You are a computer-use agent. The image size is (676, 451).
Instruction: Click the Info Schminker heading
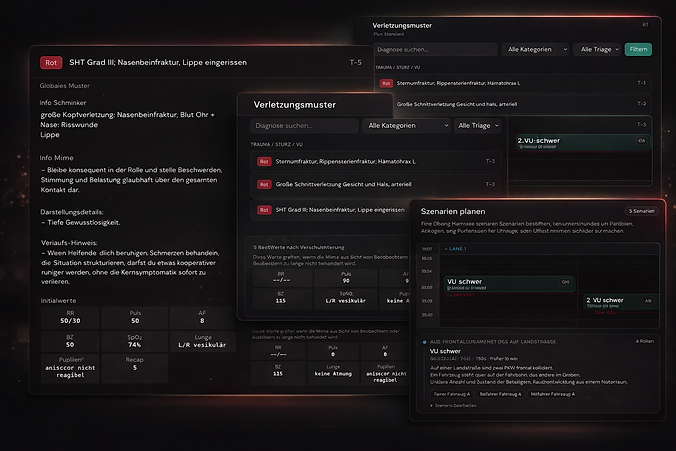63,103
